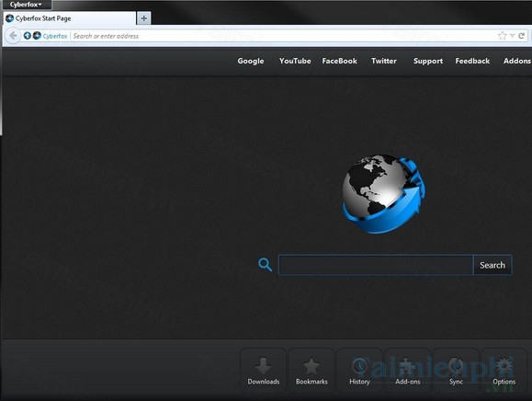This screenshot has width=532, height=401.
Task: Click the back navigation arrow
Action: (x=13, y=36)
